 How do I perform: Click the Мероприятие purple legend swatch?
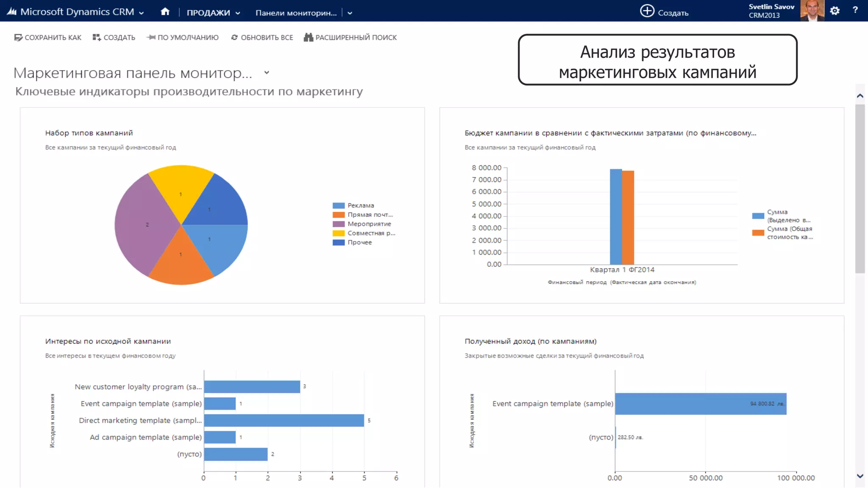(x=338, y=224)
